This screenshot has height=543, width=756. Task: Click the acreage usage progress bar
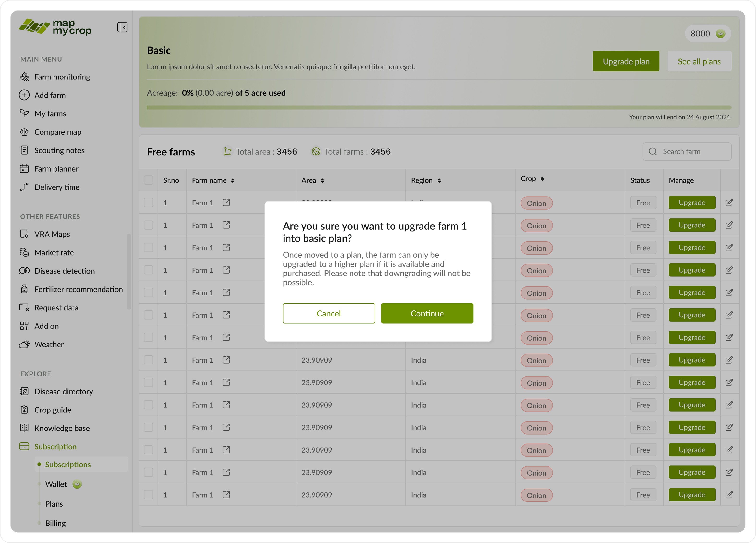pyautogui.click(x=439, y=107)
